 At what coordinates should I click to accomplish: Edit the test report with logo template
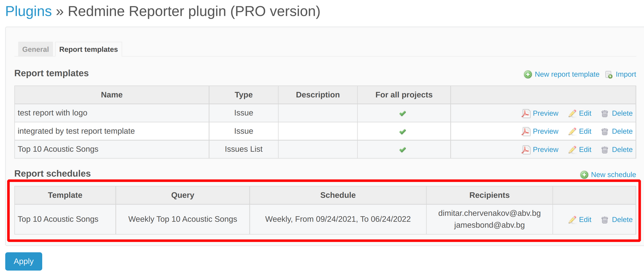[x=585, y=114]
